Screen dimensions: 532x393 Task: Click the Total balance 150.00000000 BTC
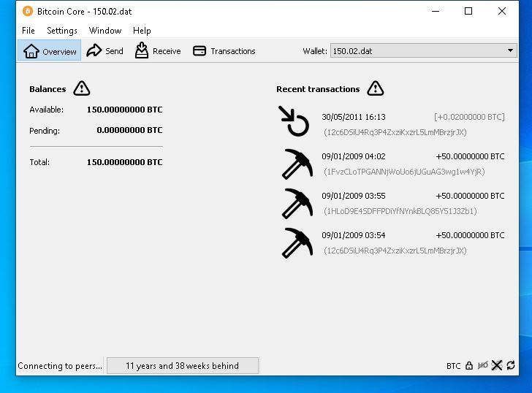pos(124,162)
